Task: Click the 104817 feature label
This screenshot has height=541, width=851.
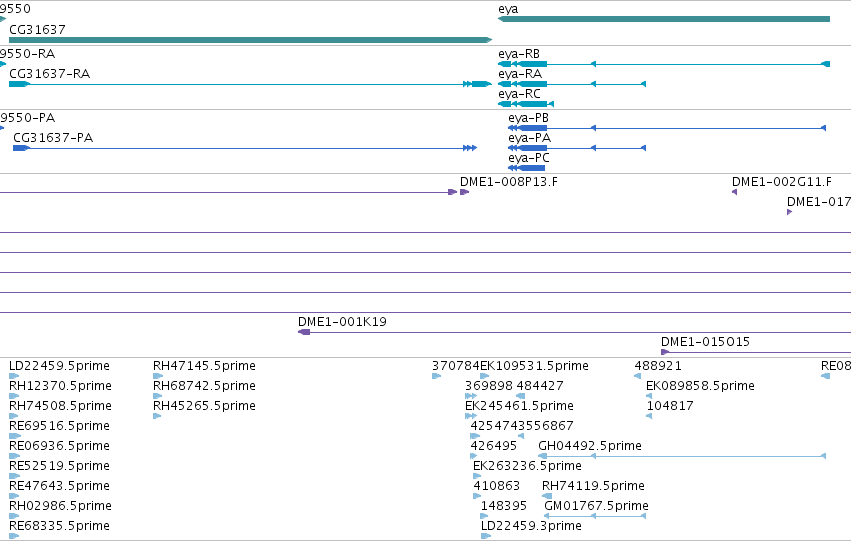Action: click(x=670, y=406)
